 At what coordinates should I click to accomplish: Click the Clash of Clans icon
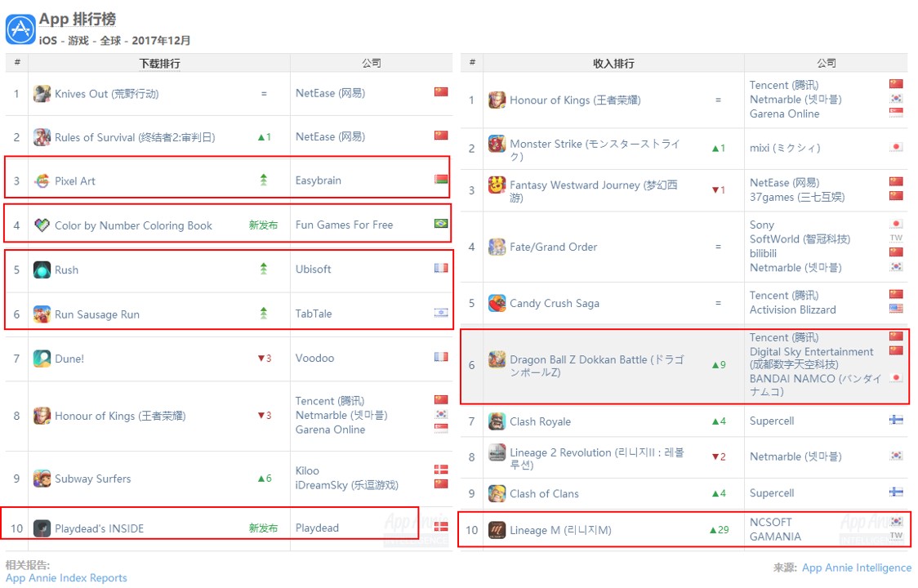point(497,494)
